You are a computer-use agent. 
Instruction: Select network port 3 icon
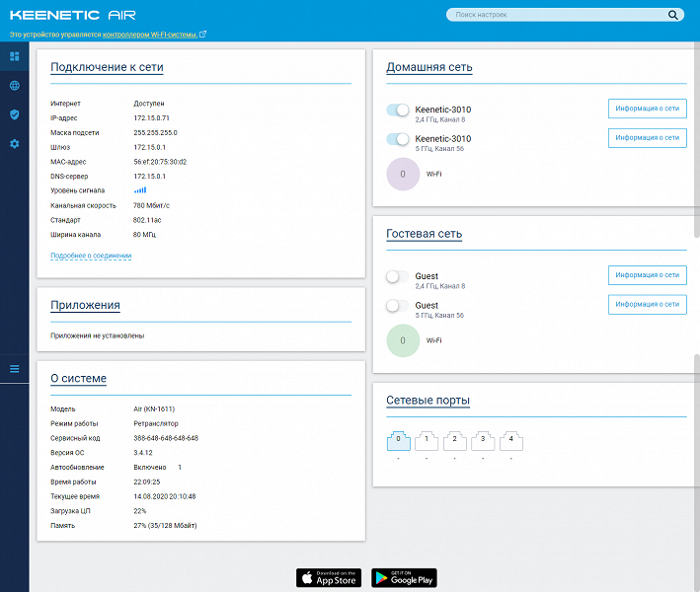click(x=483, y=441)
